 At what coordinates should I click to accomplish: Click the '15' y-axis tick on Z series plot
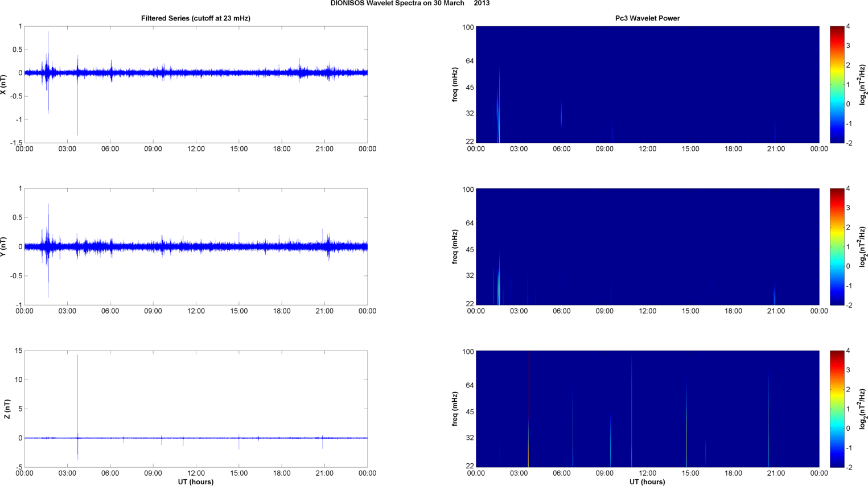point(19,351)
